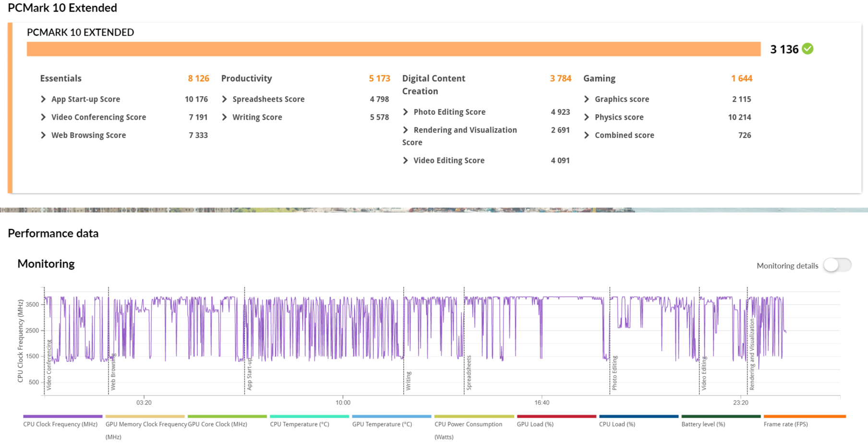Screen dimensions: 868x445
Task: Expand the Graphics score row
Action: click(587, 99)
